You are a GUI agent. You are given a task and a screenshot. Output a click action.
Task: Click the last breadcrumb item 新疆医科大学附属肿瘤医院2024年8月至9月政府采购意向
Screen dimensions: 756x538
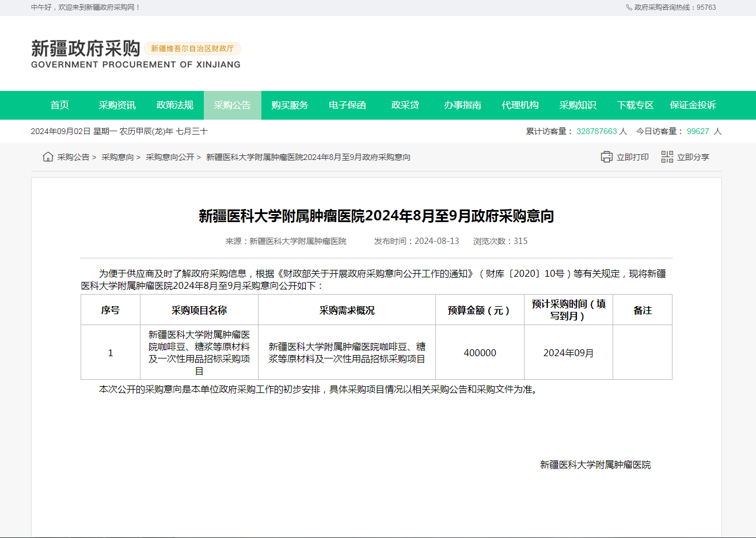pos(308,157)
